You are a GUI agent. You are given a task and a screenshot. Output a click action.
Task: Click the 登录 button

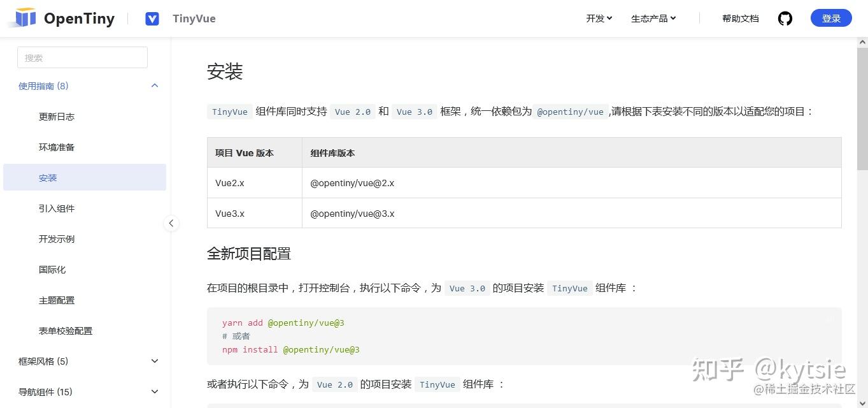coord(831,18)
